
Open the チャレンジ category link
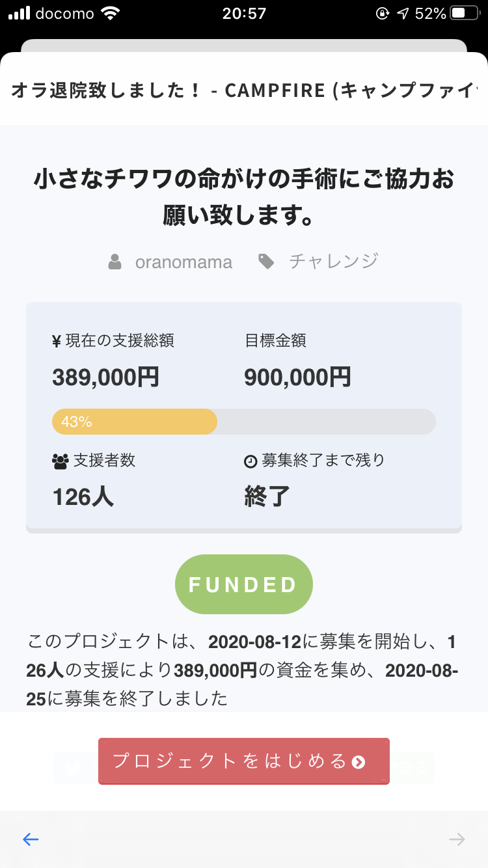tap(333, 262)
